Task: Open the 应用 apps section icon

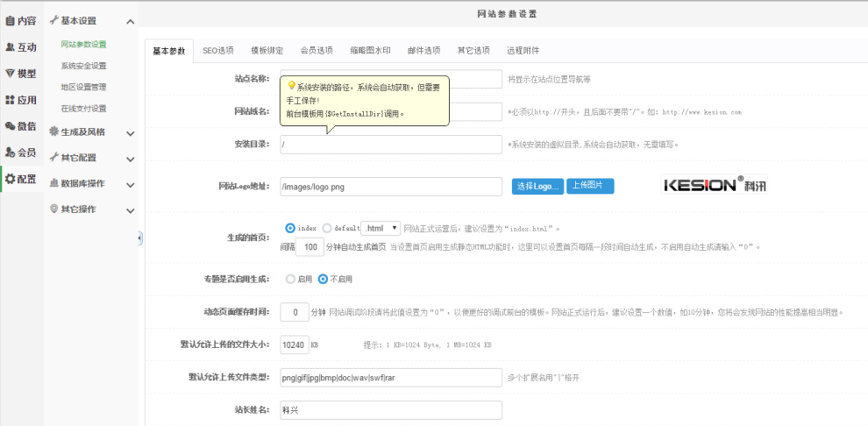Action: click(11, 100)
